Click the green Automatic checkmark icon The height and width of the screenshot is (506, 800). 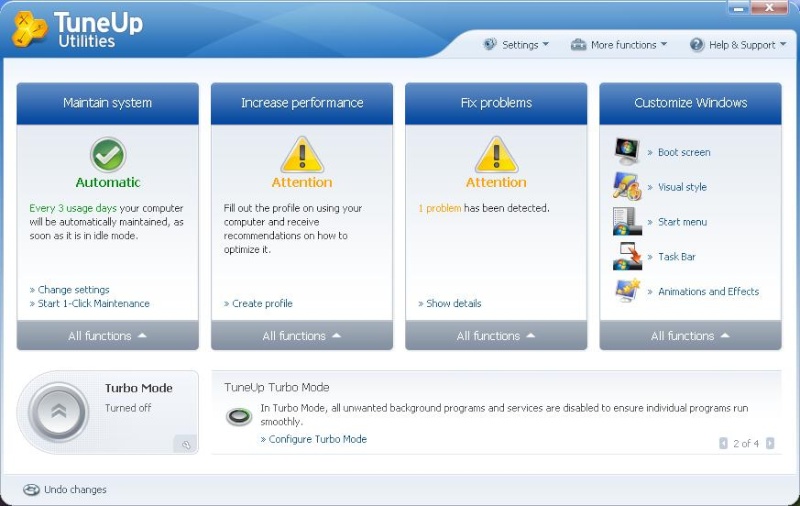pos(108,155)
